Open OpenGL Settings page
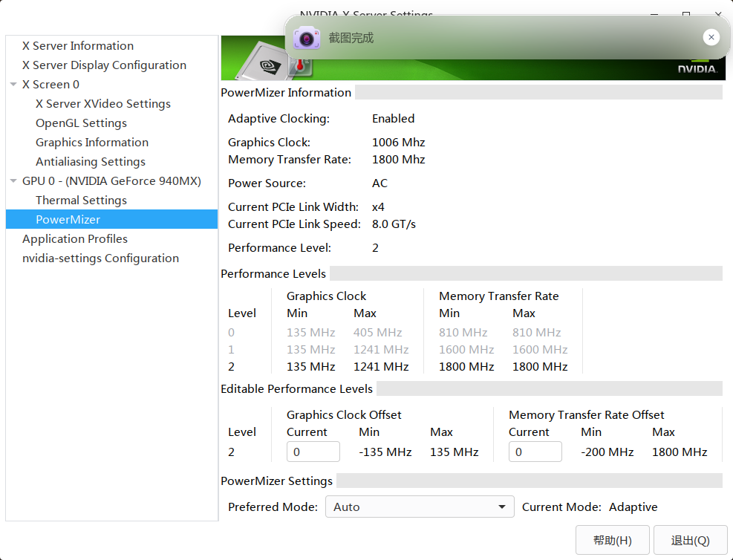 point(81,123)
